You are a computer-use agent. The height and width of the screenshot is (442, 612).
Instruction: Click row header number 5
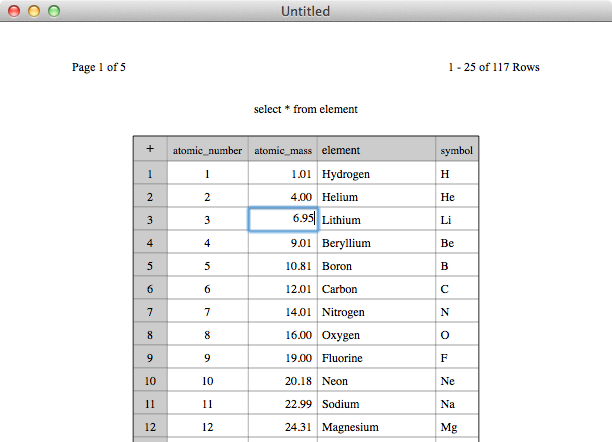[150, 266]
